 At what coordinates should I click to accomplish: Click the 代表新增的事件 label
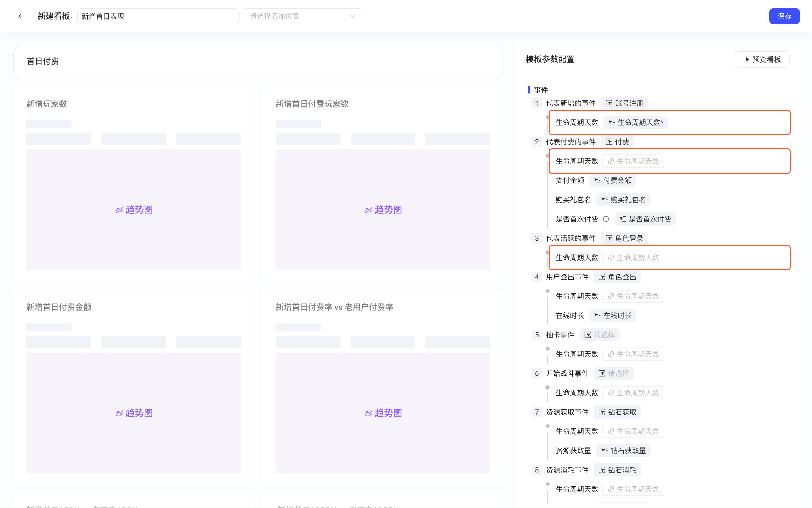[570, 103]
